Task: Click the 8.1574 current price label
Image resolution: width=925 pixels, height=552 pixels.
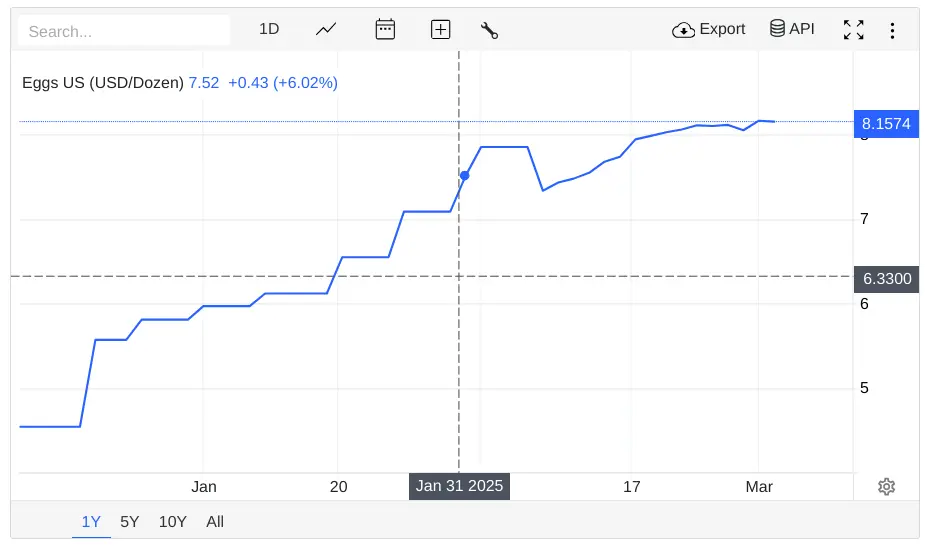Action: pyautogui.click(x=885, y=124)
